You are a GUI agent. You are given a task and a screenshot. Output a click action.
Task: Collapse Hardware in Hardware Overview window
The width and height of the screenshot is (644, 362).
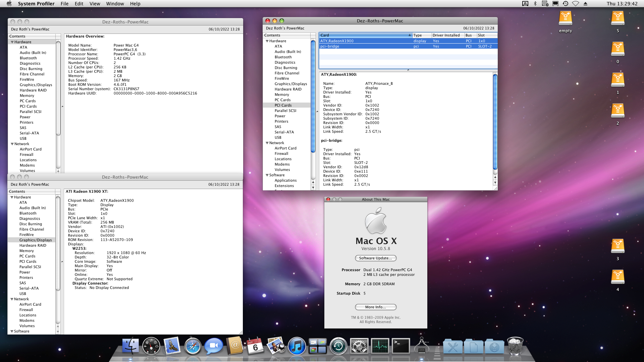[x=12, y=42]
